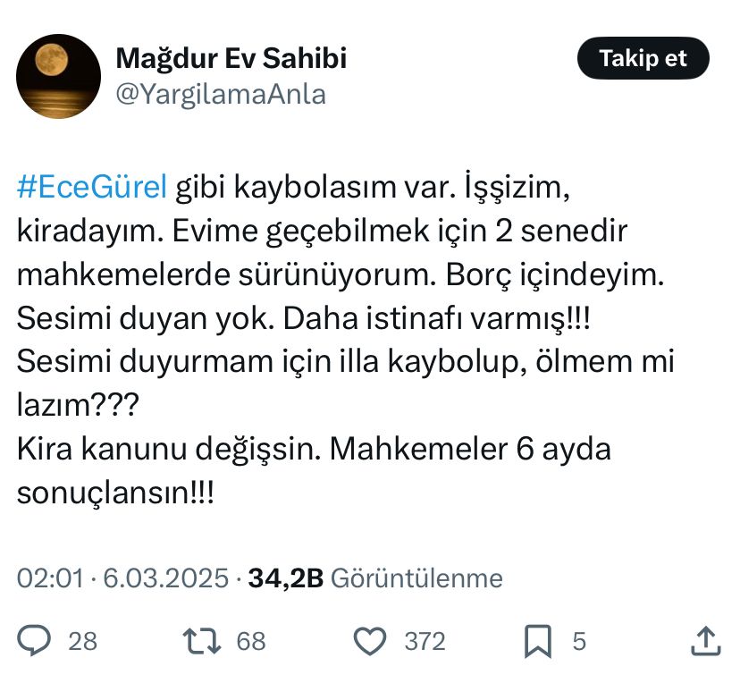View the 34,2B view count

pyautogui.click(x=284, y=578)
